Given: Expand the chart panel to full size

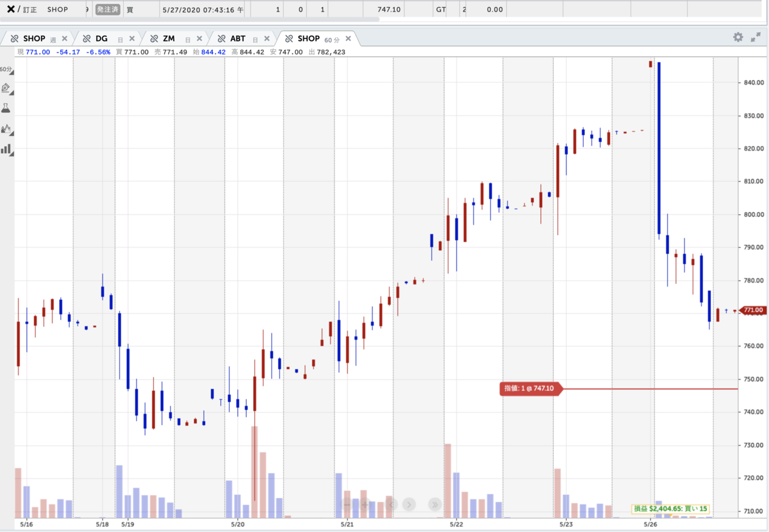Looking at the screenshot, I should coord(756,38).
